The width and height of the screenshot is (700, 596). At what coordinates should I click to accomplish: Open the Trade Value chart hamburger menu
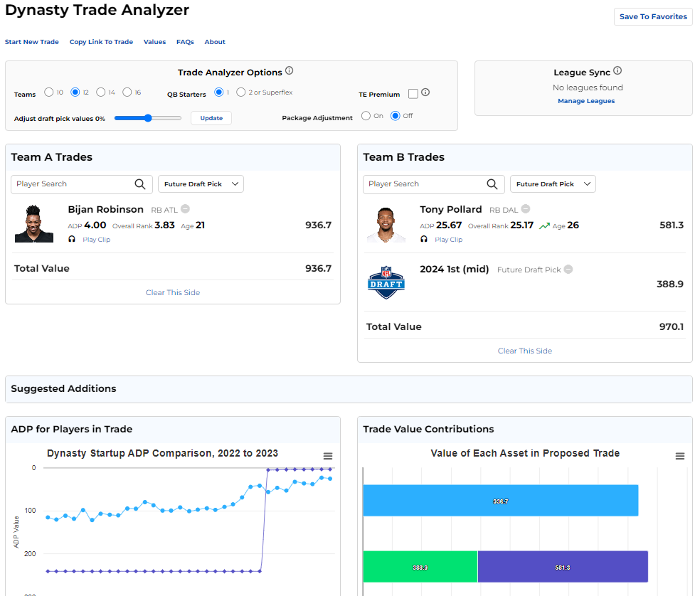point(680,456)
